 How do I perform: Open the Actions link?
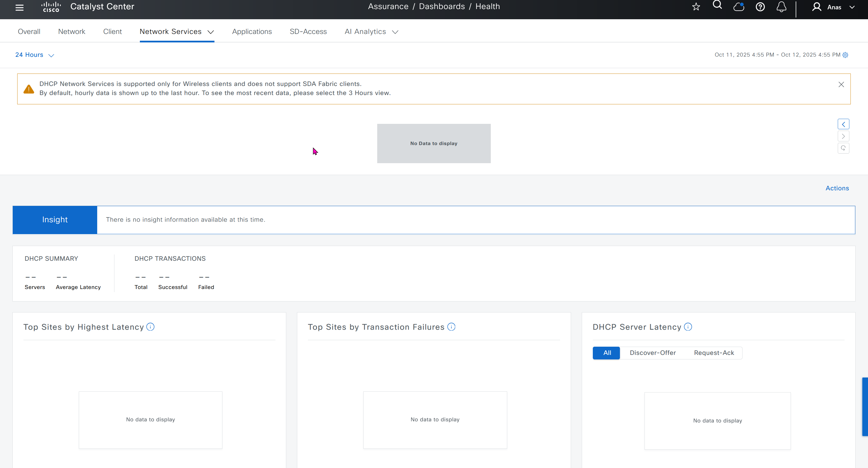[x=837, y=188]
